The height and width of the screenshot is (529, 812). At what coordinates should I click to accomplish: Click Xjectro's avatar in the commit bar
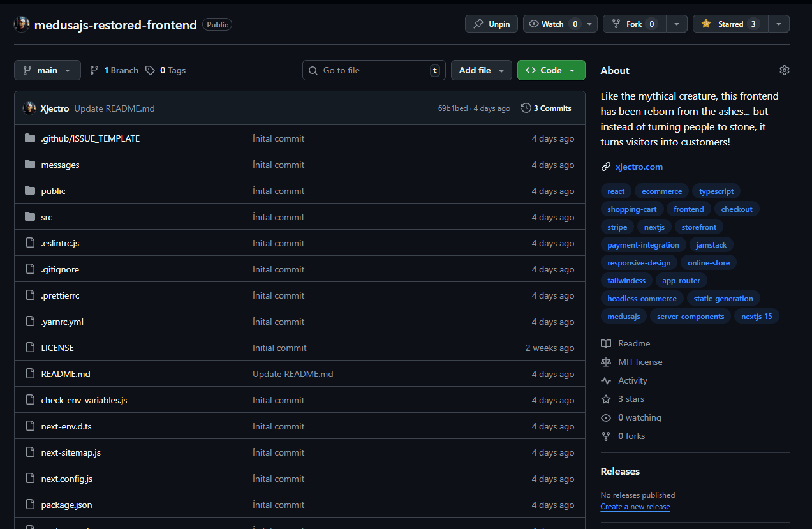29,108
